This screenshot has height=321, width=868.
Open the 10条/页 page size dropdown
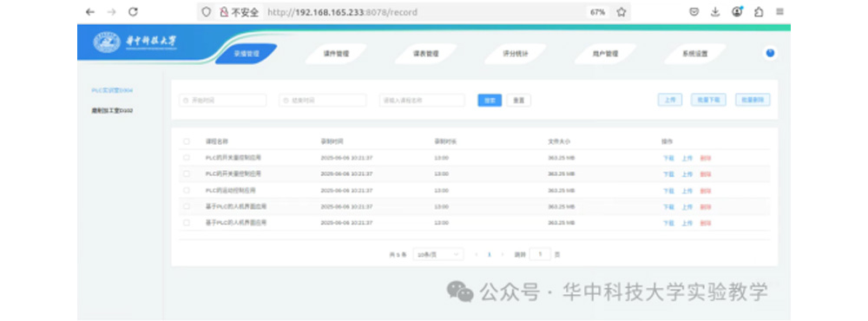(x=438, y=254)
